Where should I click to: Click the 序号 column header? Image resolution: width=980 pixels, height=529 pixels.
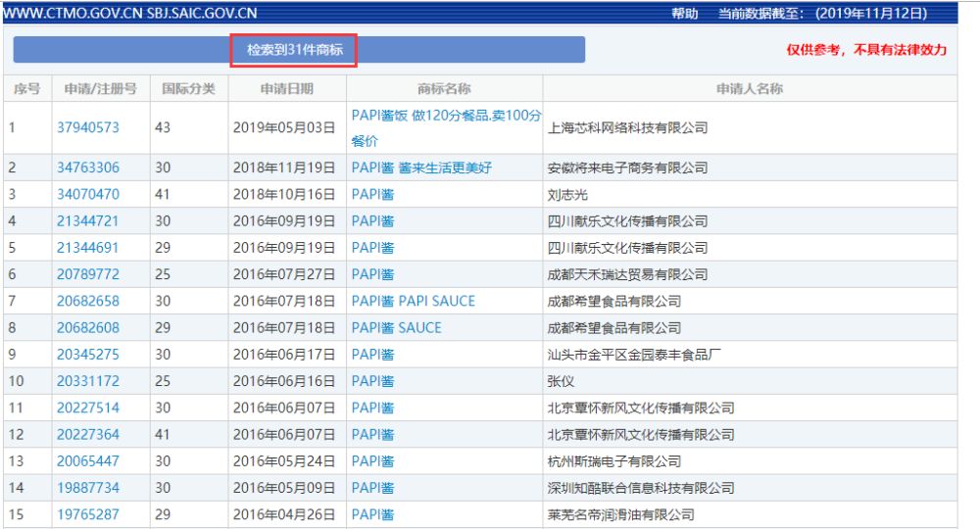pos(26,89)
